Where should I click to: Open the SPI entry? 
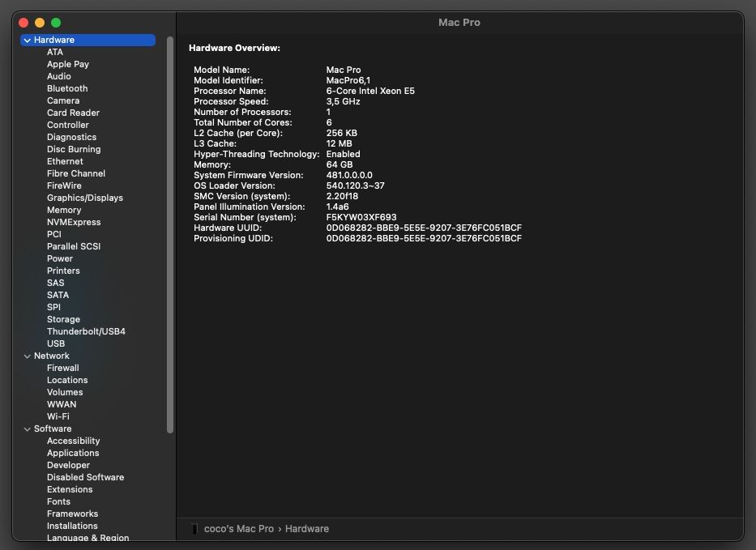click(54, 307)
